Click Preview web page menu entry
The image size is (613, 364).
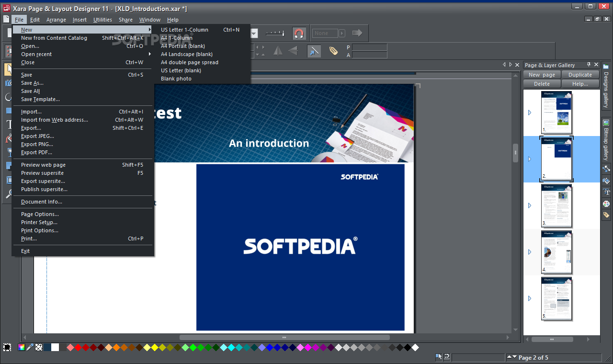83,165
